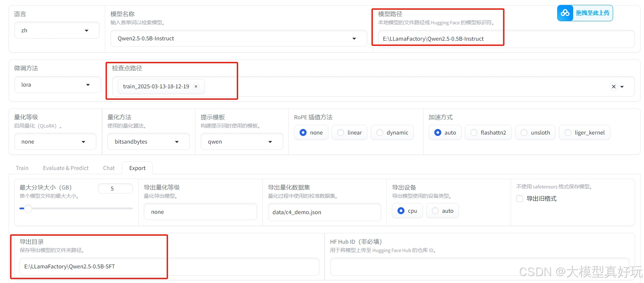Select RoPE interpolation dynamic
The height and width of the screenshot is (283, 644).
point(392,132)
